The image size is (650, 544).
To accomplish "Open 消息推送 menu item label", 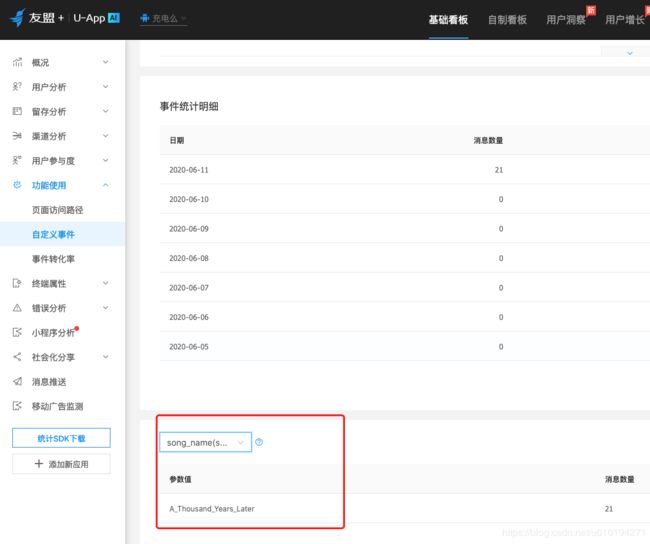I will [49, 381].
